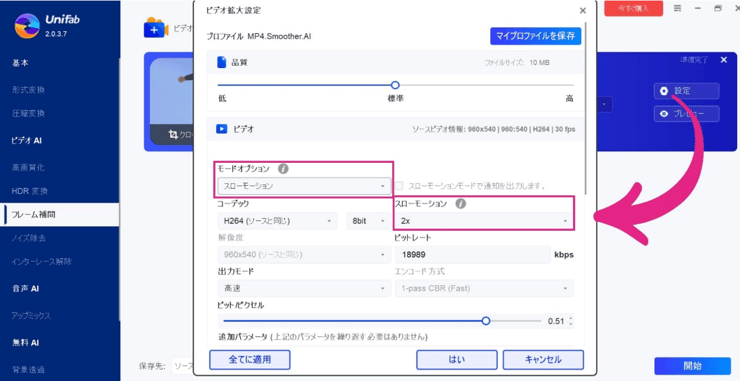
Task: Select Frame Interpolation in the sidebar
Action: pyautogui.click(x=59, y=215)
